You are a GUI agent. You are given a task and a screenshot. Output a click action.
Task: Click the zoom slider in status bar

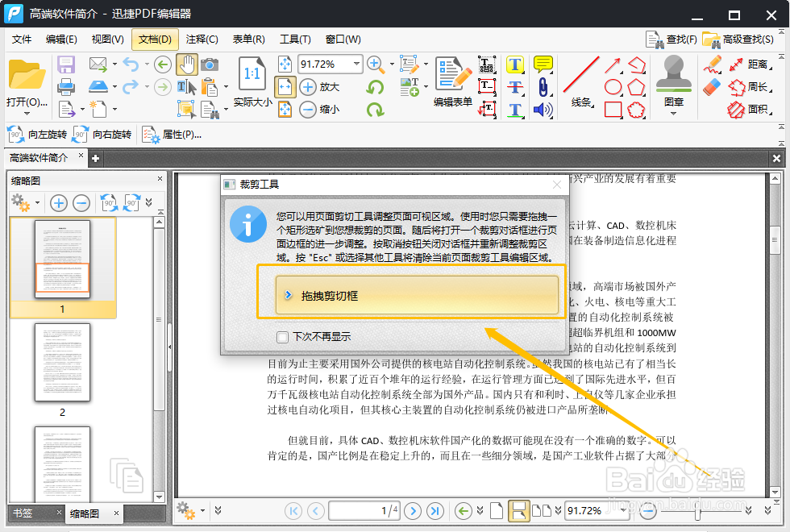(x=698, y=511)
